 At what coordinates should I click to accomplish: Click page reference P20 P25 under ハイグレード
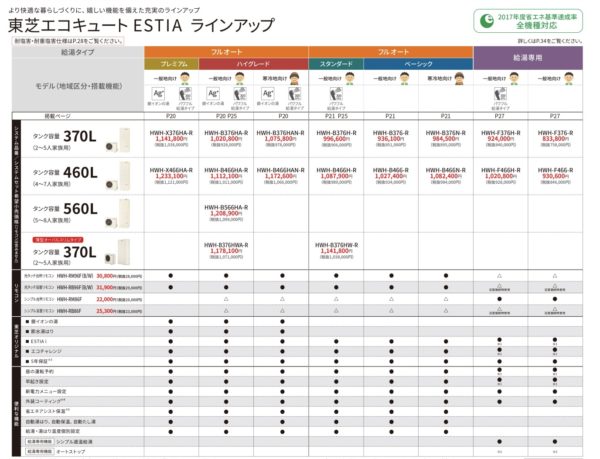tap(226, 116)
